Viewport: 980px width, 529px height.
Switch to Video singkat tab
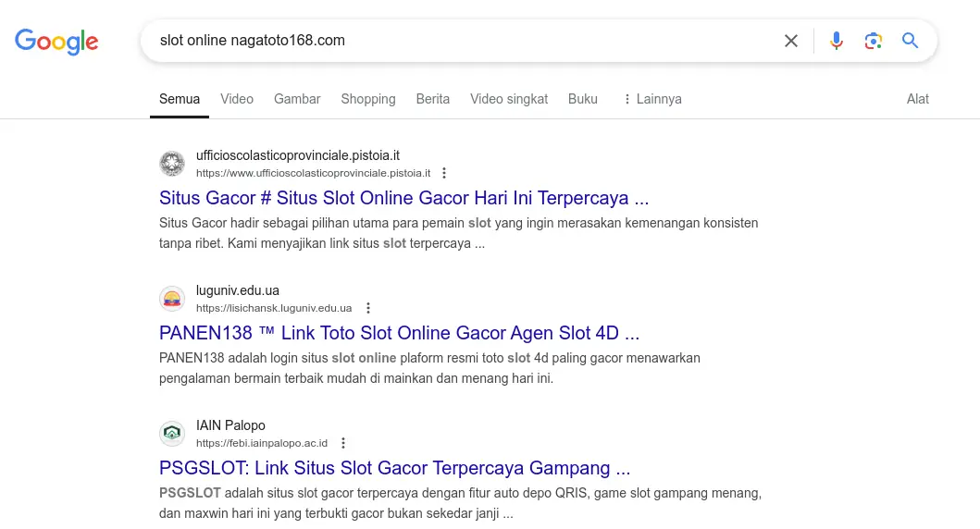pos(509,99)
